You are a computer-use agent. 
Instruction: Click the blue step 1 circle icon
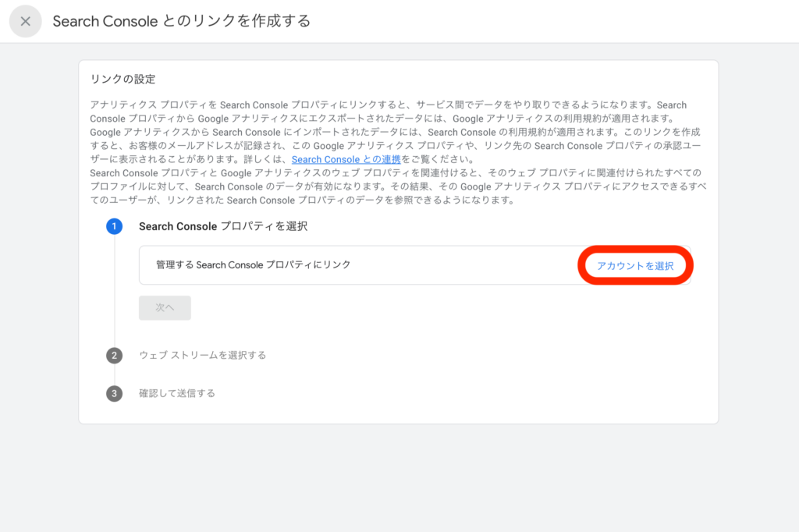pos(115,226)
